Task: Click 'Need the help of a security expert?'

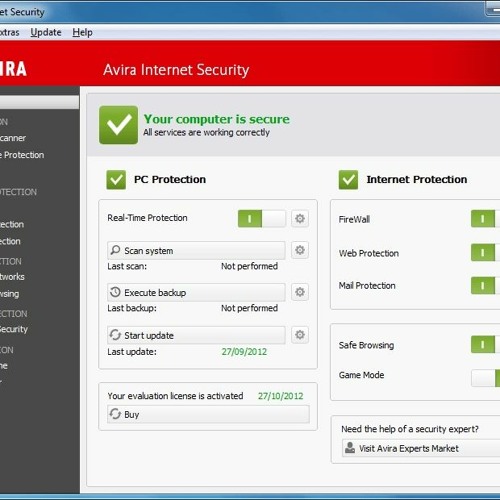Action: point(410,429)
